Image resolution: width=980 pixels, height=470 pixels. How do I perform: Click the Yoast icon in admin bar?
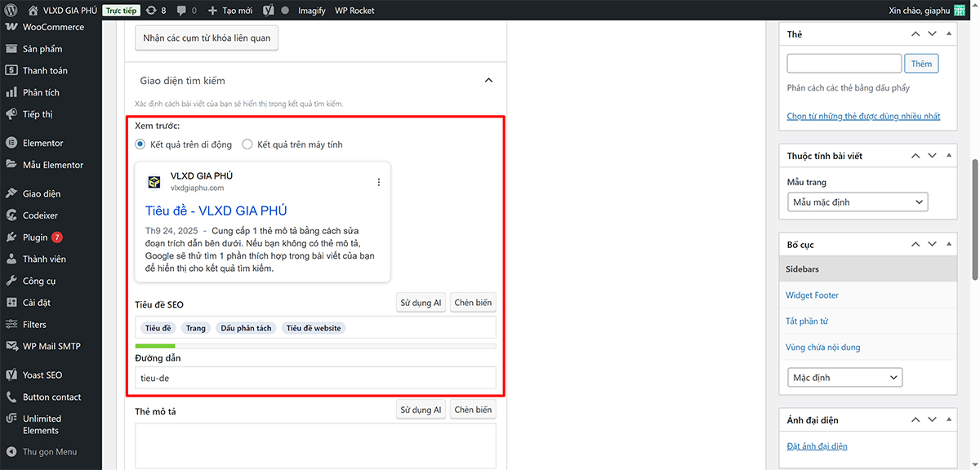click(268, 11)
